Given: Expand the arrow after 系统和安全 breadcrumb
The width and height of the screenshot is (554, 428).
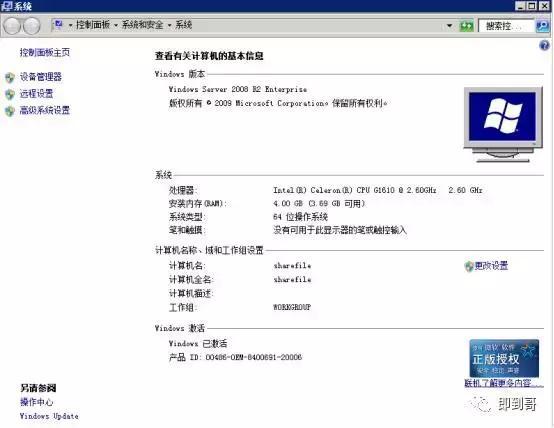Looking at the screenshot, I should 169,25.
